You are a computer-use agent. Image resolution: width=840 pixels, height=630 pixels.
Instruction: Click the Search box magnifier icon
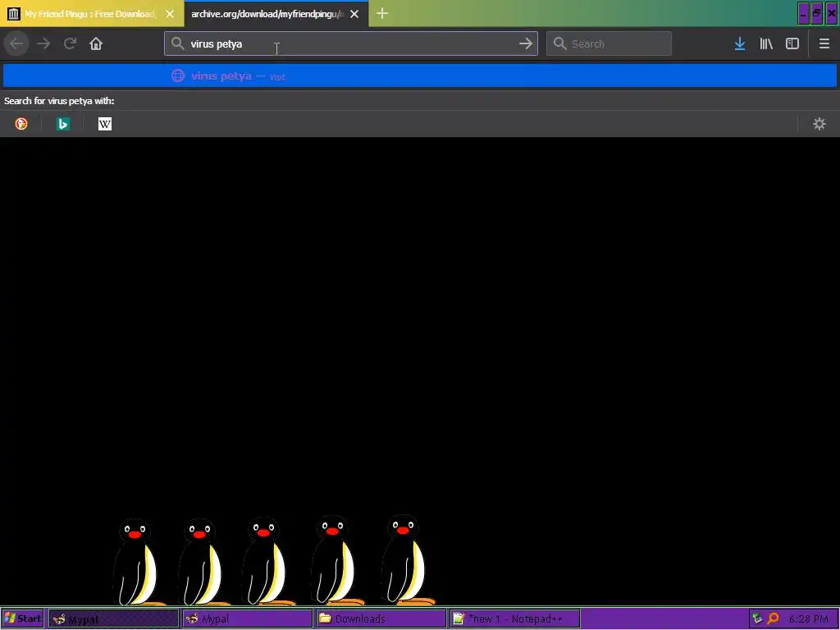pyautogui.click(x=559, y=43)
